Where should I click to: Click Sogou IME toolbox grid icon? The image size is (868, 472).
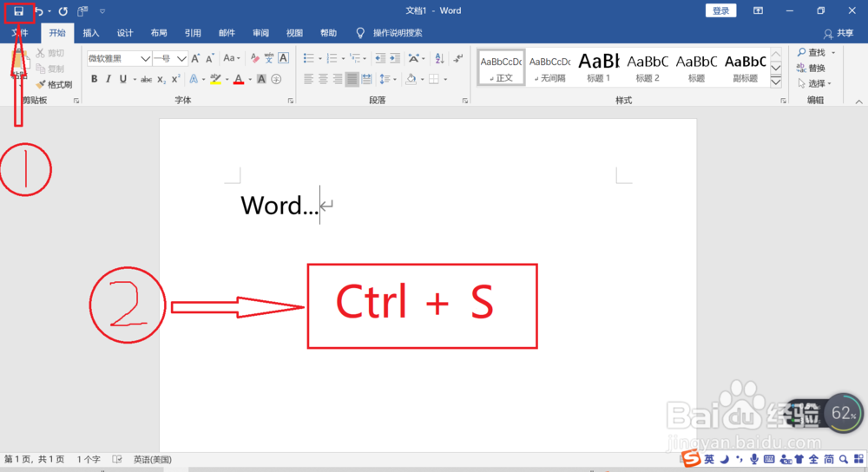858,459
